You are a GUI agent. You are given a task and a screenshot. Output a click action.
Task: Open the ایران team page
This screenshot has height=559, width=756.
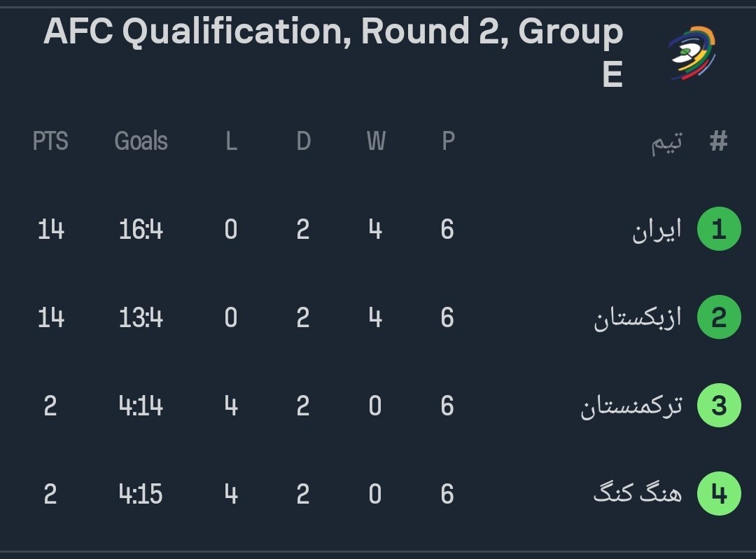point(656,230)
